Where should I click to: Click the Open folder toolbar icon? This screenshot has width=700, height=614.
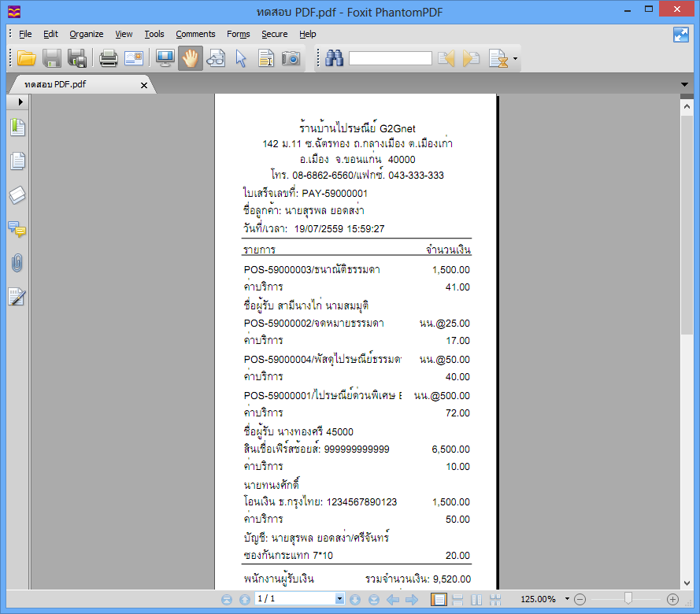(x=26, y=58)
